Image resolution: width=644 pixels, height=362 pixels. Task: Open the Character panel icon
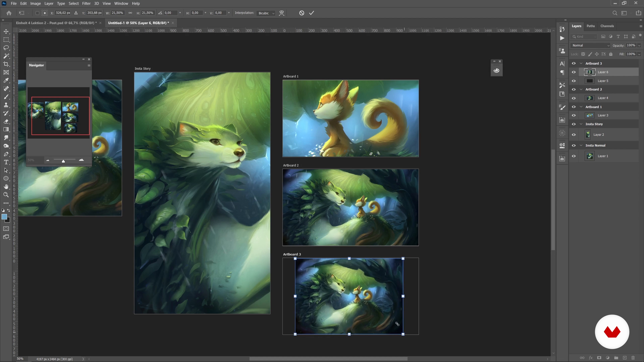click(x=562, y=64)
